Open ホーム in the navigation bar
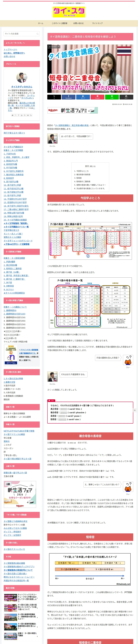 pos(41,23)
